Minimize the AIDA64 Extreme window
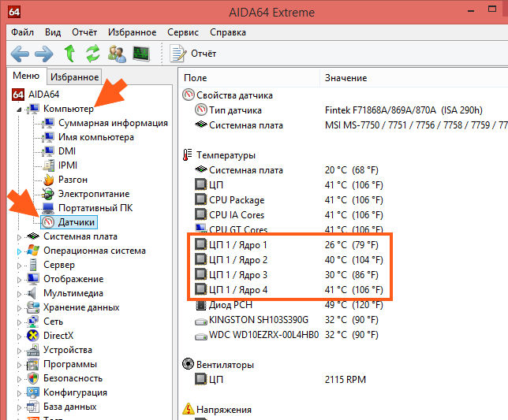The image size is (508, 420). pos(471,11)
